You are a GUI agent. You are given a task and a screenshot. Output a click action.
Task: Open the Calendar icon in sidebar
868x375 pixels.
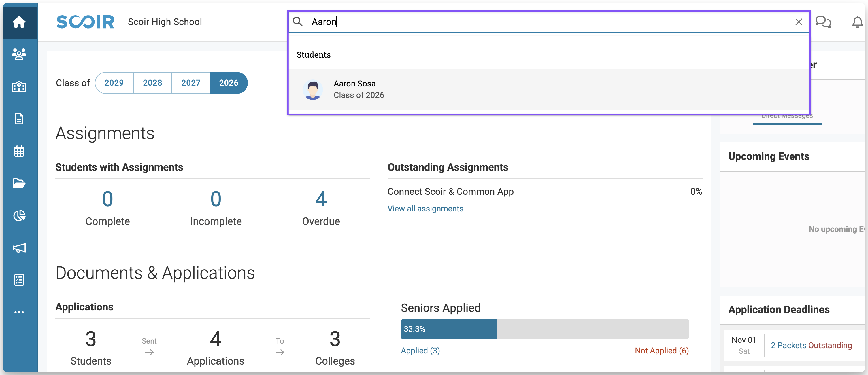coord(19,151)
